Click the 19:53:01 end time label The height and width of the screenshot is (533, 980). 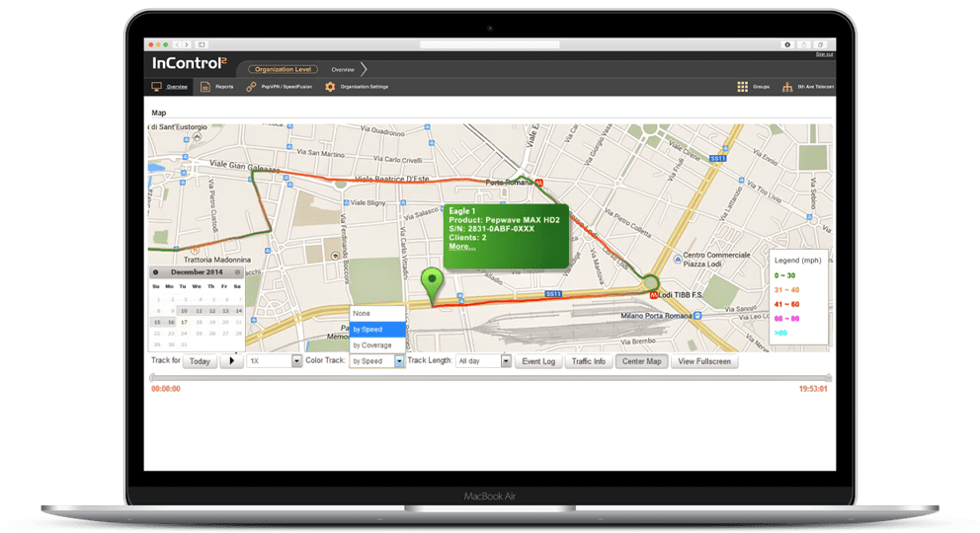point(813,389)
